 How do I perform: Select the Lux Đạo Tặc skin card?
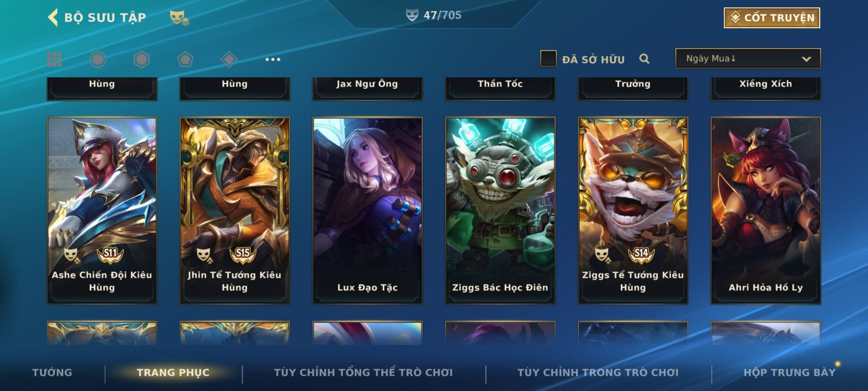point(367,210)
